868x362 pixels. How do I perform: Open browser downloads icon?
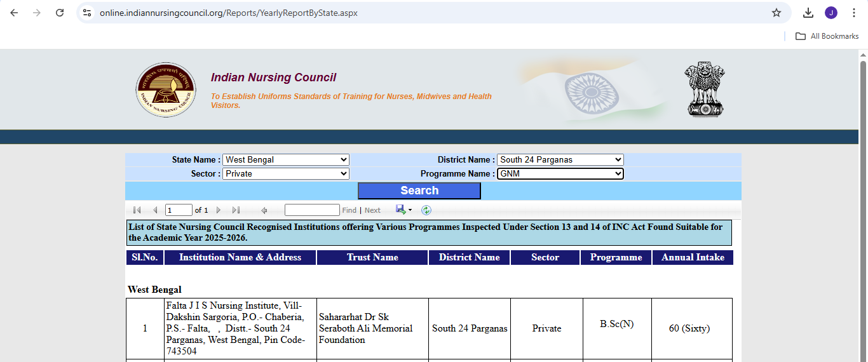(808, 13)
